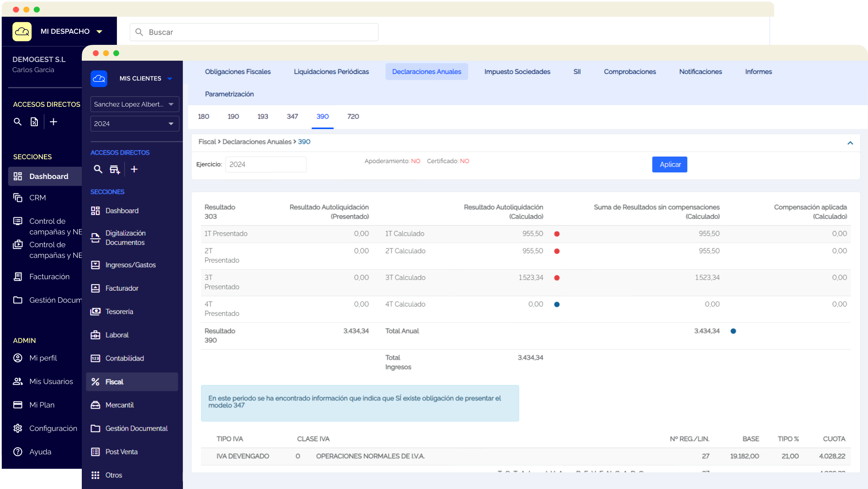Open the Parametrización tab
Viewport: 868px width, 489px height.
[x=229, y=94]
